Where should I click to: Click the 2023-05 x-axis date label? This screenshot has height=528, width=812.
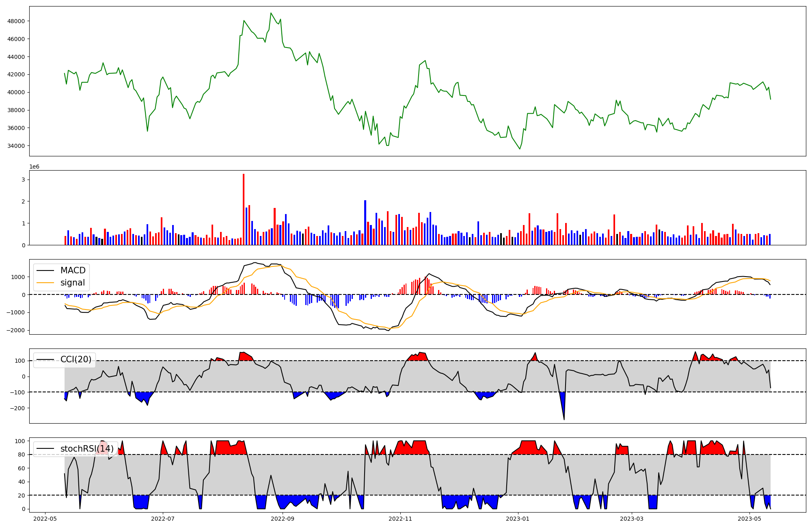coord(749,518)
